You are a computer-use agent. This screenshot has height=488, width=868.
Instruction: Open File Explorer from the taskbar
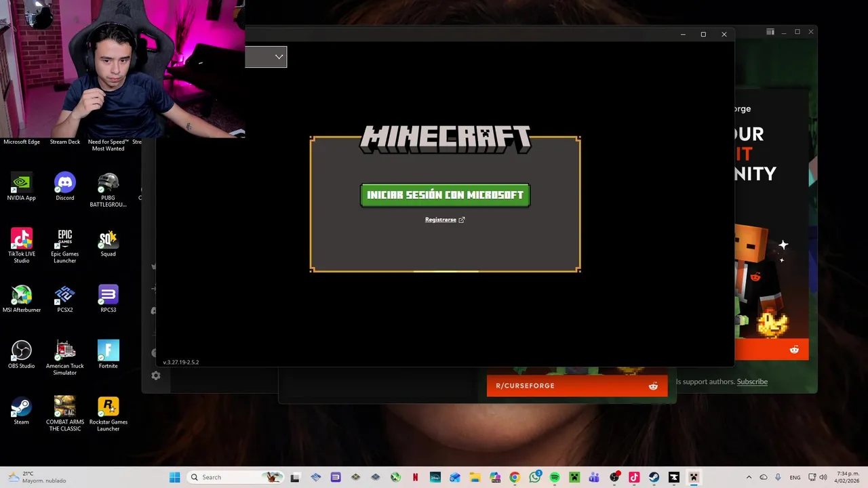point(475,477)
